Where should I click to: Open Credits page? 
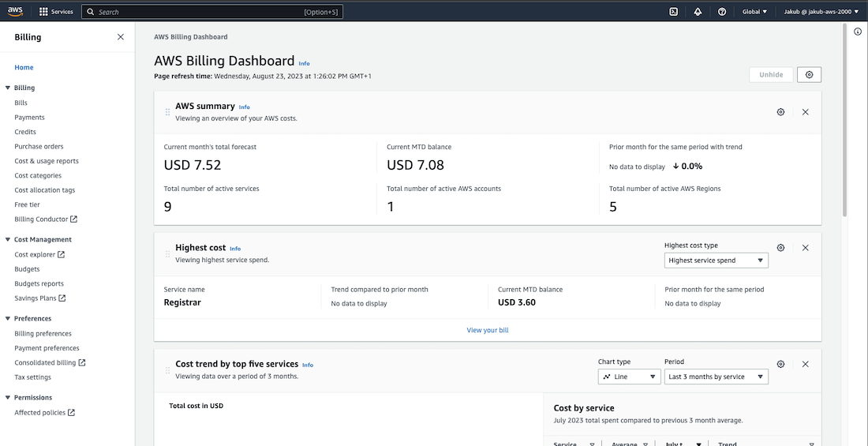point(25,132)
